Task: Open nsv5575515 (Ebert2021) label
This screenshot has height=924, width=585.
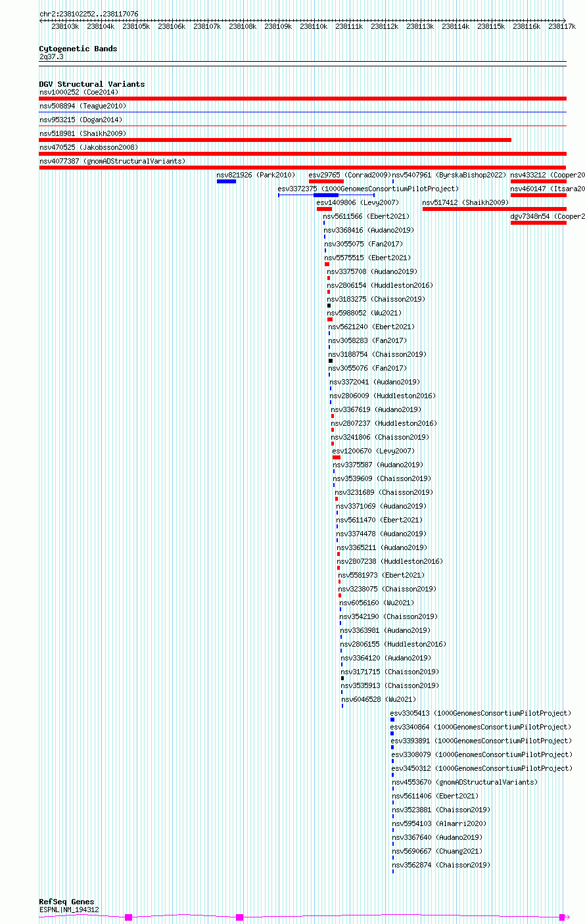Action: point(367,258)
